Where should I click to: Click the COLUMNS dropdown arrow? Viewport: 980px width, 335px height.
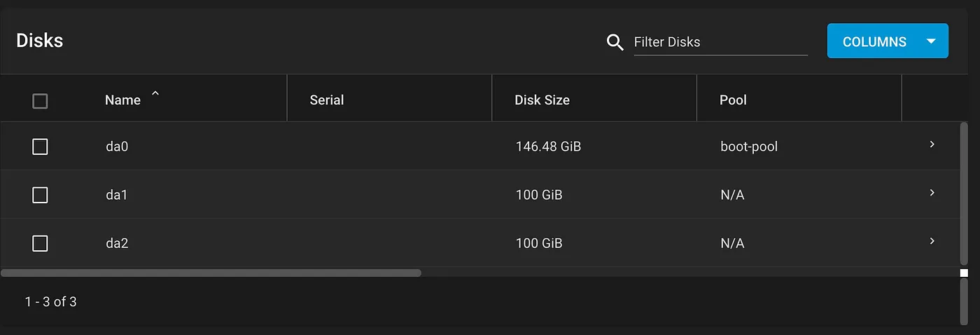tap(931, 41)
